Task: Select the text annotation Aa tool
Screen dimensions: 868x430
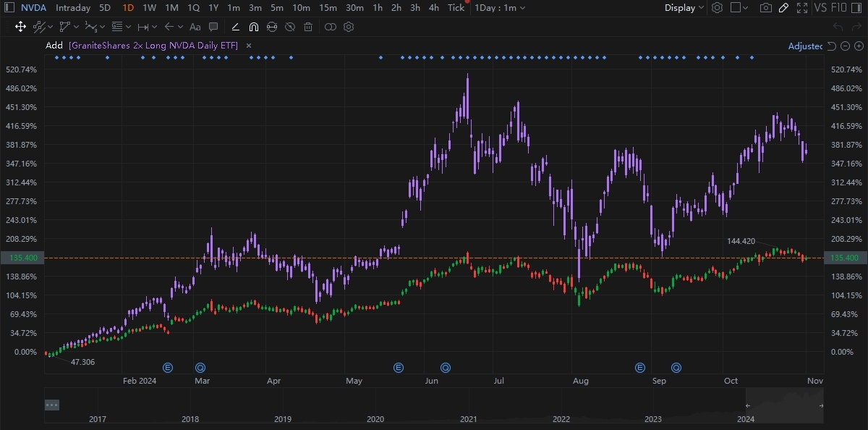Action: coord(195,27)
